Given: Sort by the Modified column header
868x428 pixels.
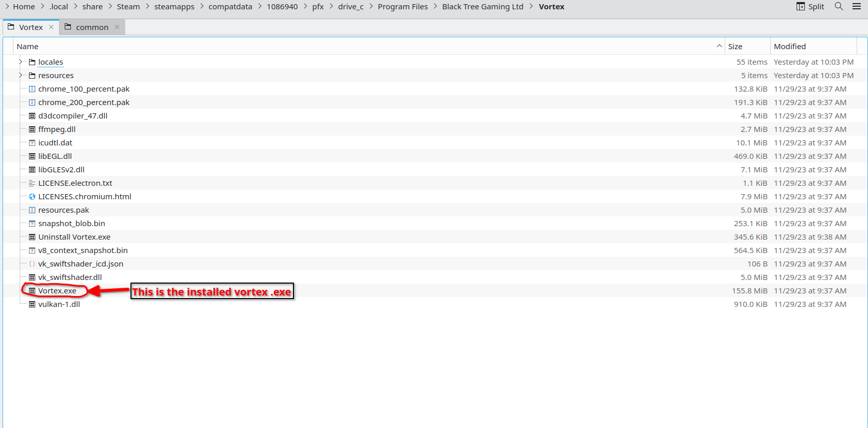Looking at the screenshot, I should click(x=814, y=46).
